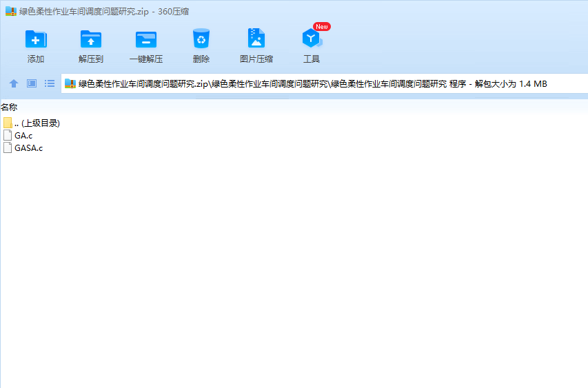The image size is (588, 388).
Task: Click the window title text 绿色柔性作业车间调度问题研究.zip
Action: click(84, 12)
